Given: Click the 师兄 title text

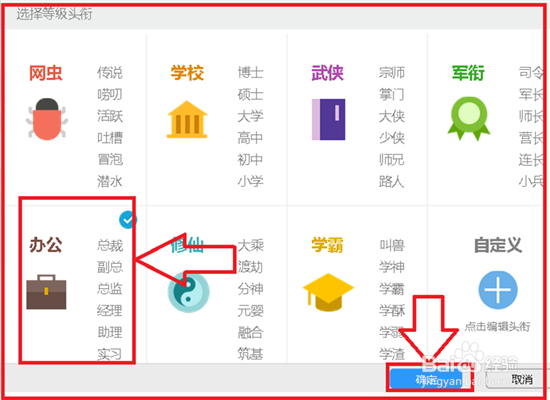Looking at the screenshot, I should [x=392, y=160].
